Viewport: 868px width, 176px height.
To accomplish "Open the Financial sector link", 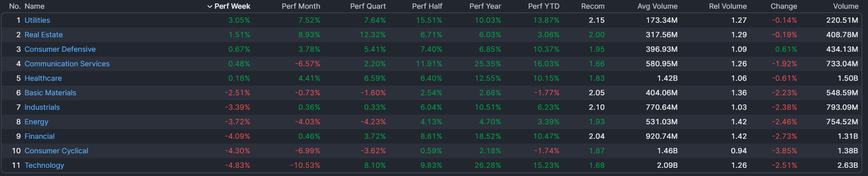I will pos(40,136).
